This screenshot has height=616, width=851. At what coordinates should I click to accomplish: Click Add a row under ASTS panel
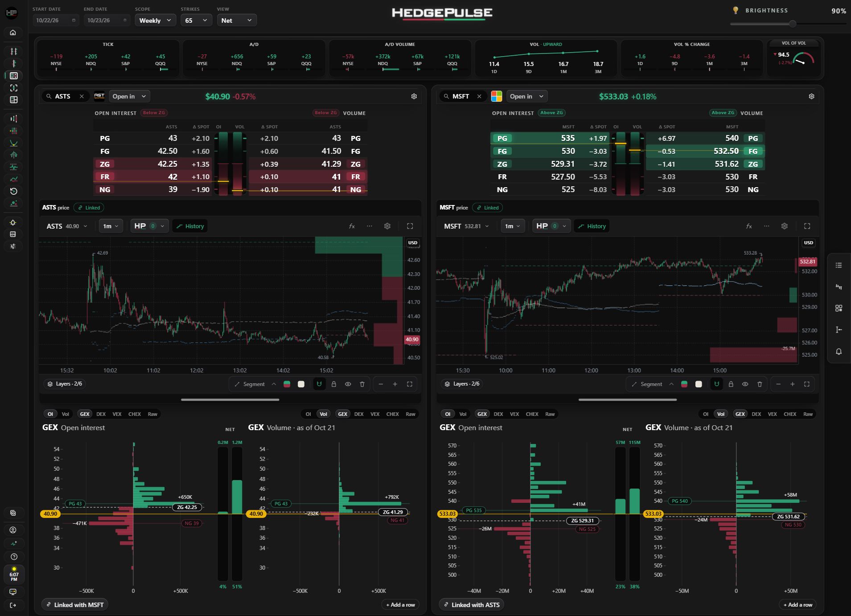click(x=400, y=605)
